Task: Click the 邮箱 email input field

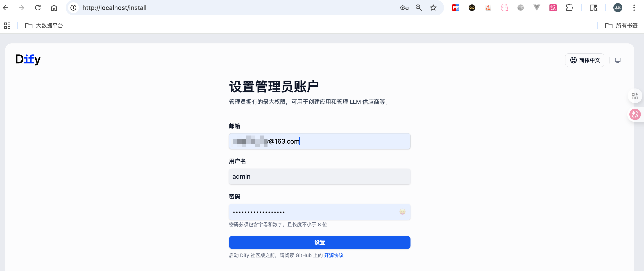Action: (319, 141)
